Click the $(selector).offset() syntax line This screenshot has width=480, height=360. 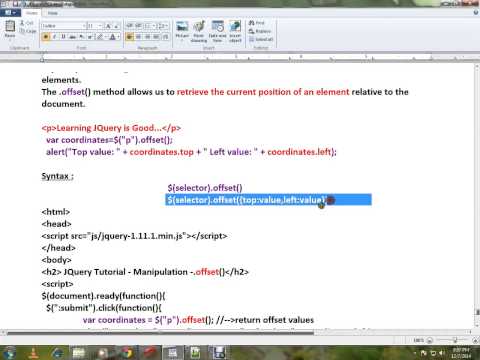(205, 188)
